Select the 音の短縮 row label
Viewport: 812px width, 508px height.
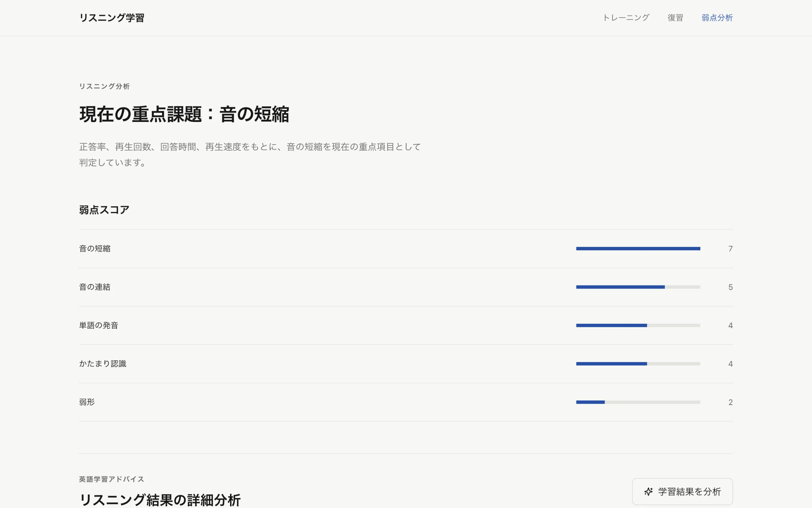click(95, 249)
